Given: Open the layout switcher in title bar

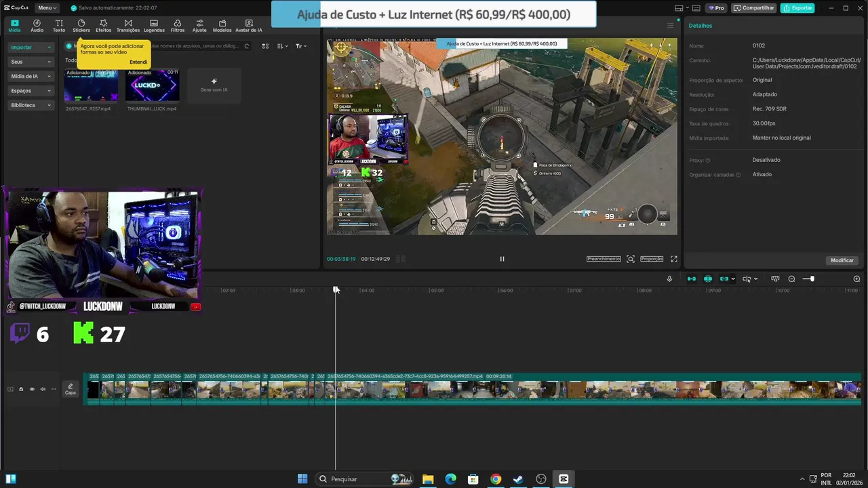Looking at the screenshot, I should tap(682, 8).
